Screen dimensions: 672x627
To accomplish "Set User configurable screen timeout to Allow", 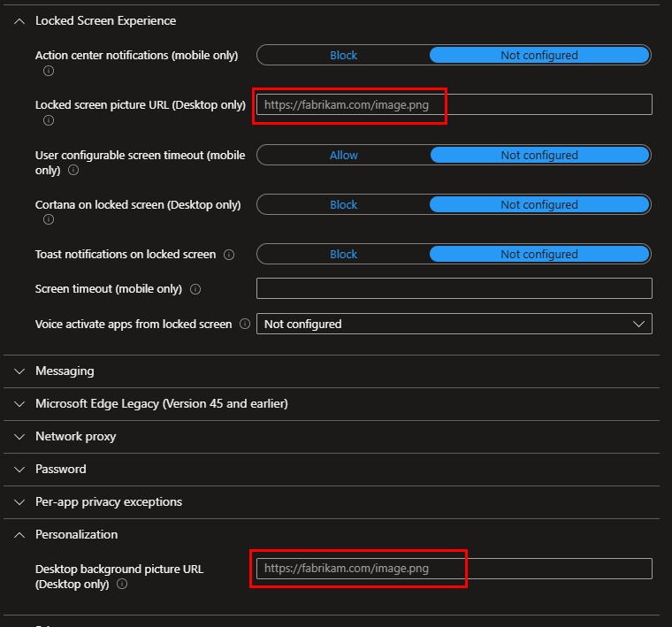I will [343, 155].
